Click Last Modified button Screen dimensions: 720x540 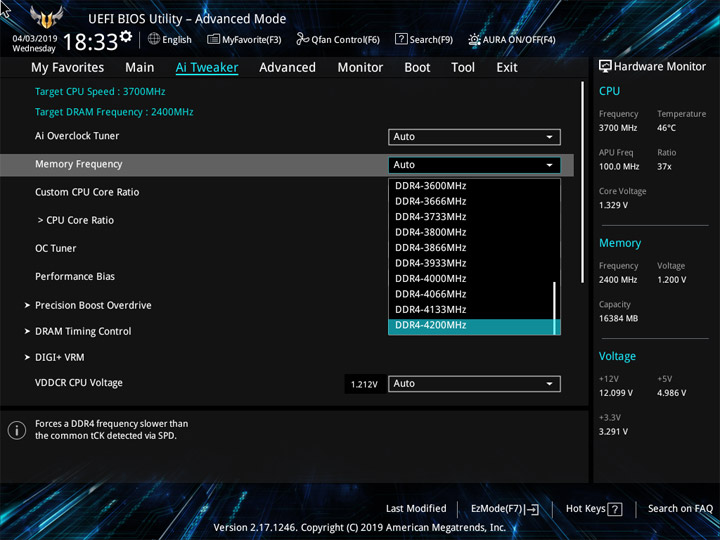click(416, 509)
